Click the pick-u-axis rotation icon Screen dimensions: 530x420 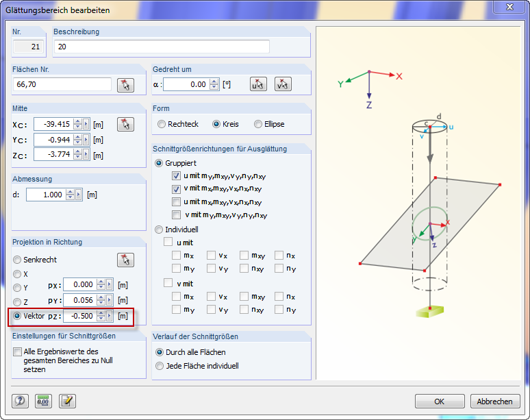click(258, 84)
